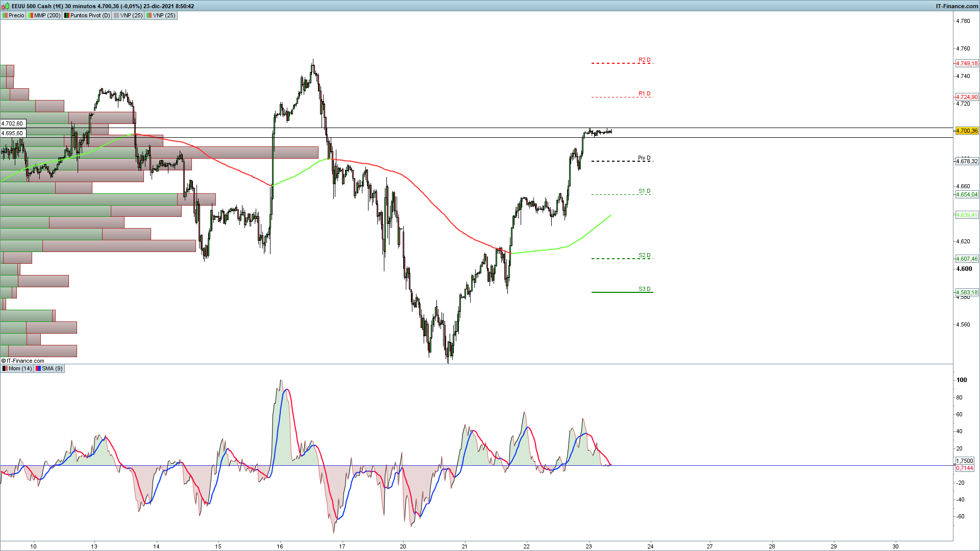Click the R1 D pivot level label
The width and height of the screenshot is (980, 551).
click(645, 94)
